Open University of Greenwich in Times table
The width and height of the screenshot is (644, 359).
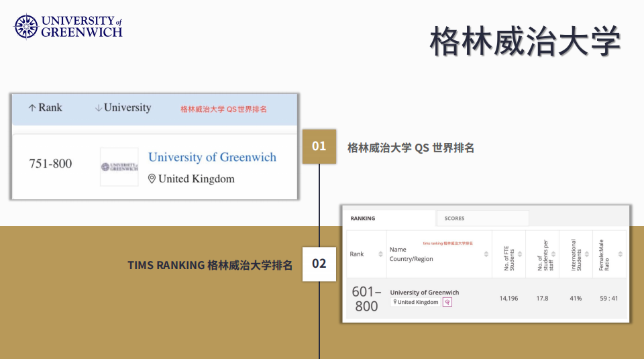[424, 293]
